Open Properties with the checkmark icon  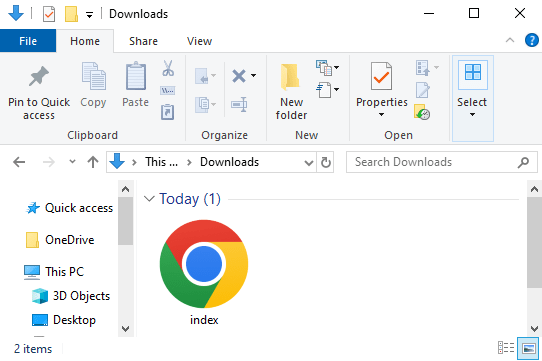coord(381,76)
